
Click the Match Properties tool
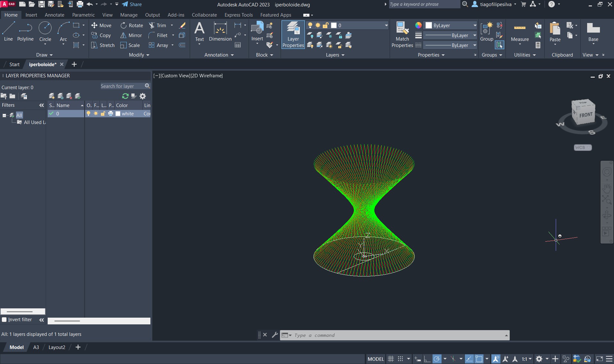tap(402, 35)
